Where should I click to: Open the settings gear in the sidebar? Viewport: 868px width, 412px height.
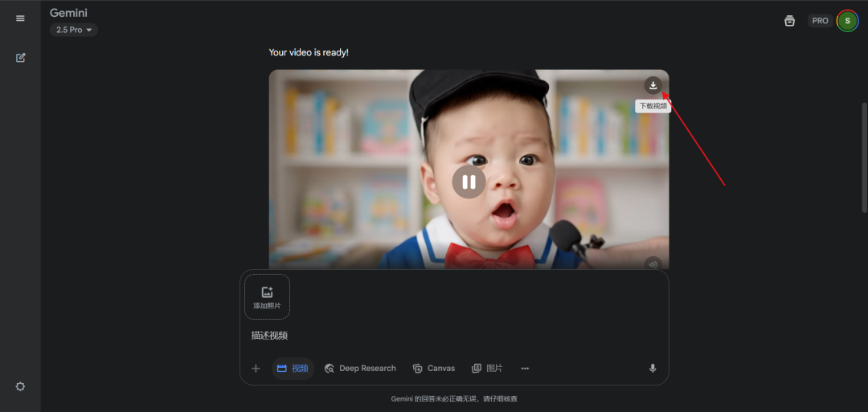21,386
